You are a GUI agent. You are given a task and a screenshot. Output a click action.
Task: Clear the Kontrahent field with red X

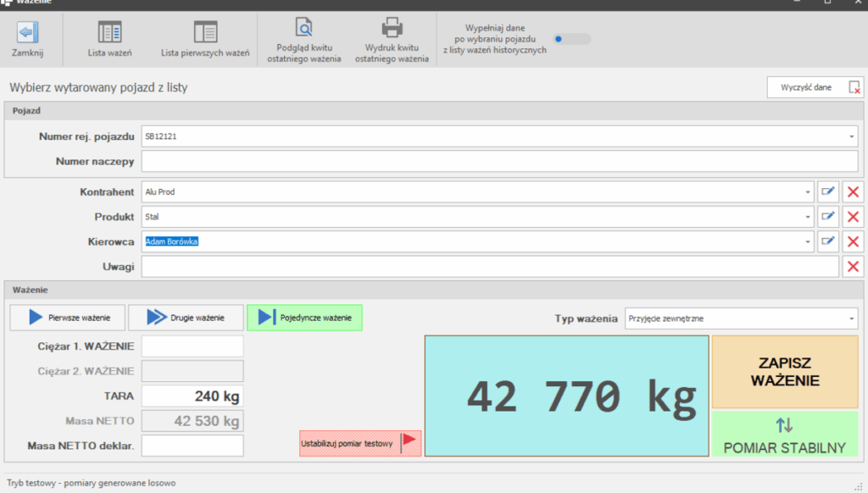coord(853,192)
